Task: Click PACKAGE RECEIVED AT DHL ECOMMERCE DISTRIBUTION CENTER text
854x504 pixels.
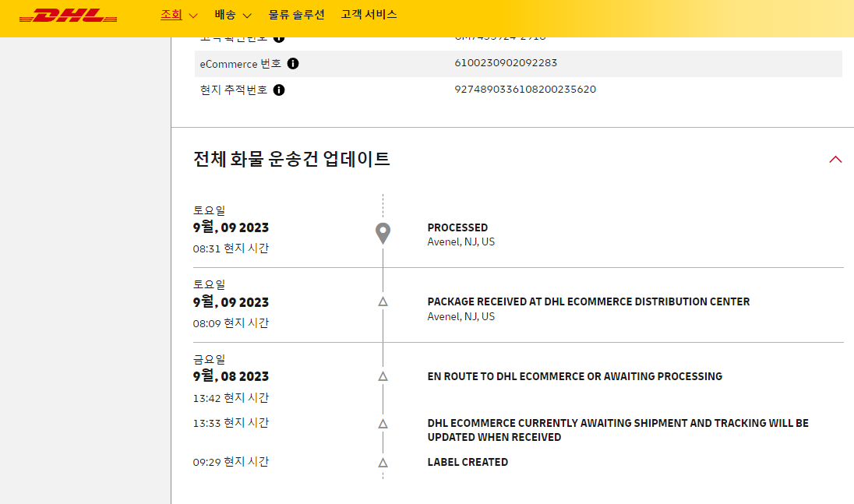Action: [588, 301]
